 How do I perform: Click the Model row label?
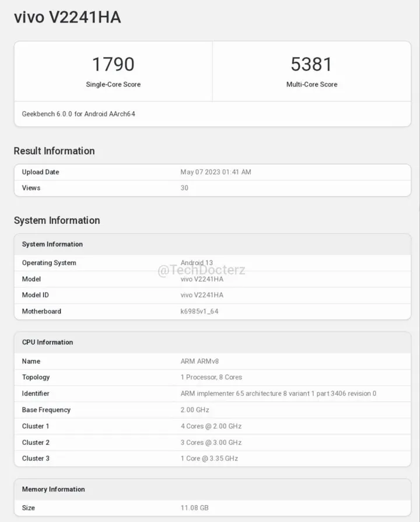click(x=32, y=279)
